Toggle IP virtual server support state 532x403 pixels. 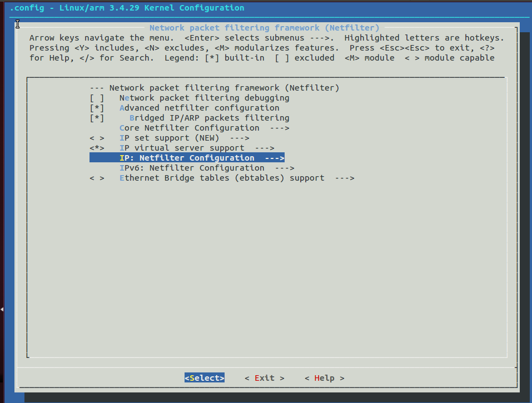(97, 148)
